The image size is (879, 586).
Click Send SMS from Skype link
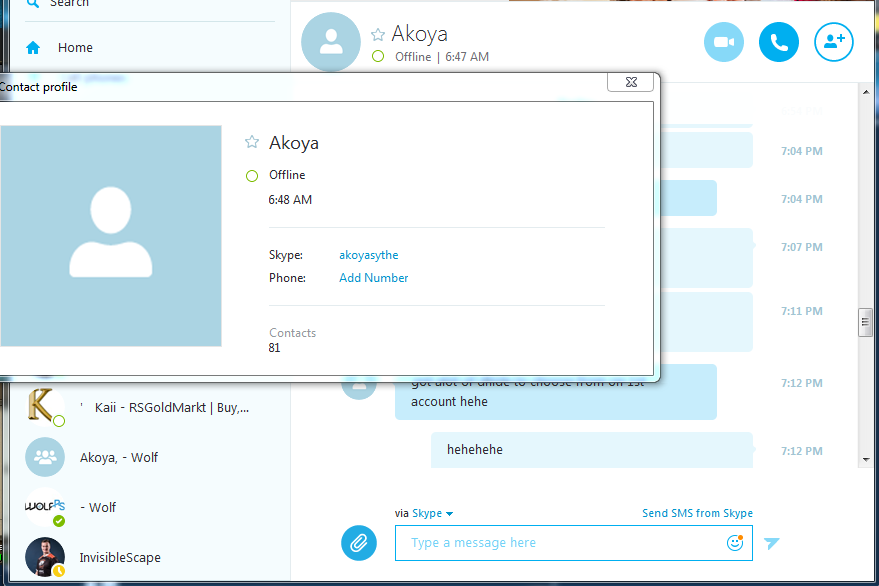tap(697, 513)
